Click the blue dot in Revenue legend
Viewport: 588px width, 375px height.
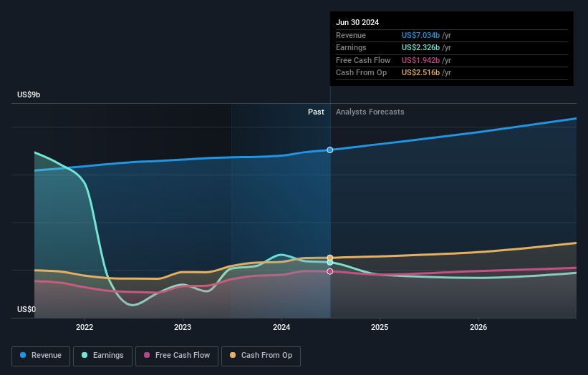coord(24,356)
